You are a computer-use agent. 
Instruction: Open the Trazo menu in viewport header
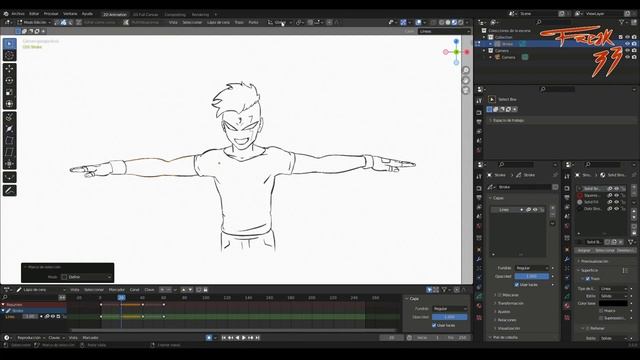[x=239, y=22]
